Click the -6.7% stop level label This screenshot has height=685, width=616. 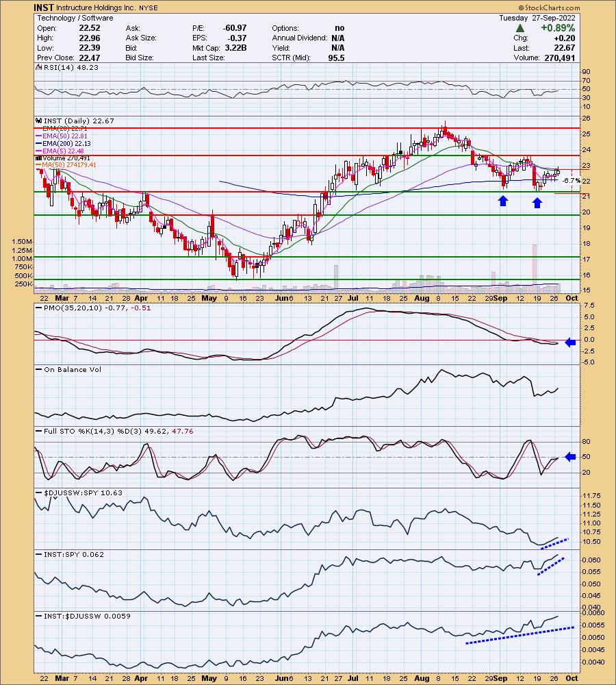[571, 180]
